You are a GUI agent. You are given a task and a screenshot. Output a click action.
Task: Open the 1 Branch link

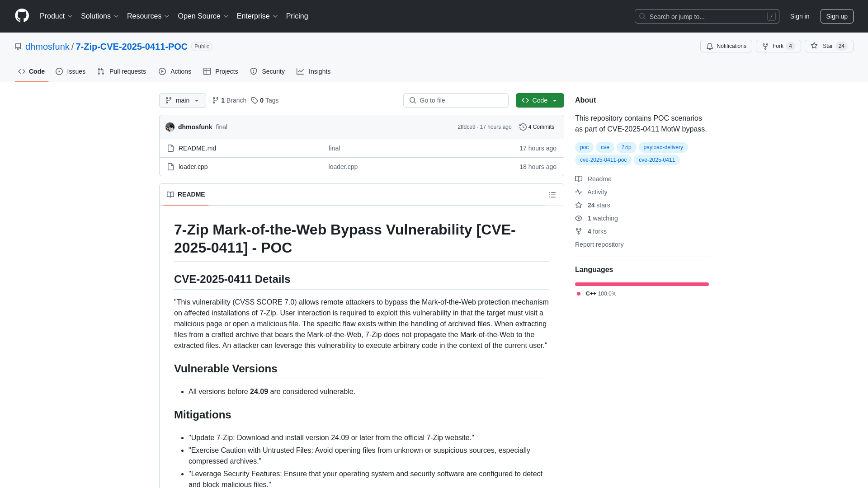point(229,100)
